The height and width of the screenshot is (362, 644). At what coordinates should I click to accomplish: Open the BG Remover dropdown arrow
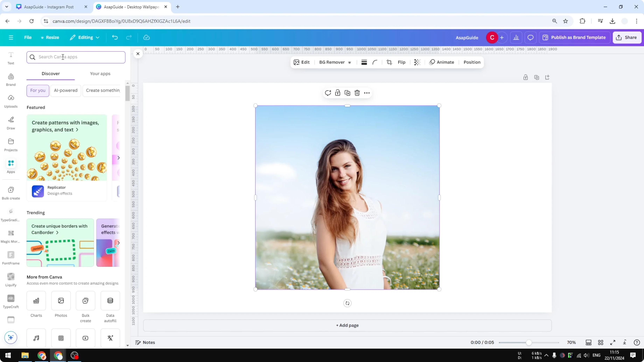click(349, 62)
